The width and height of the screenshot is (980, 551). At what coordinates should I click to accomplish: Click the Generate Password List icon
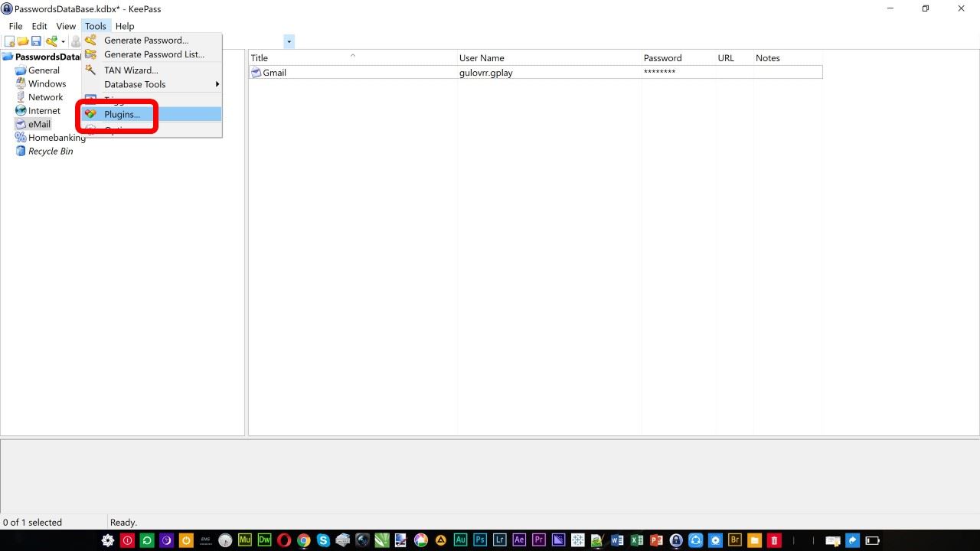coord(91,54)
